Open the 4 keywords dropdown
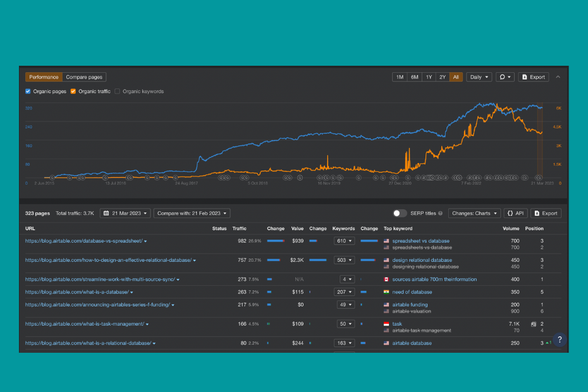Image resolution: width=588 pixels, height=392 pixels. point(347,279)
